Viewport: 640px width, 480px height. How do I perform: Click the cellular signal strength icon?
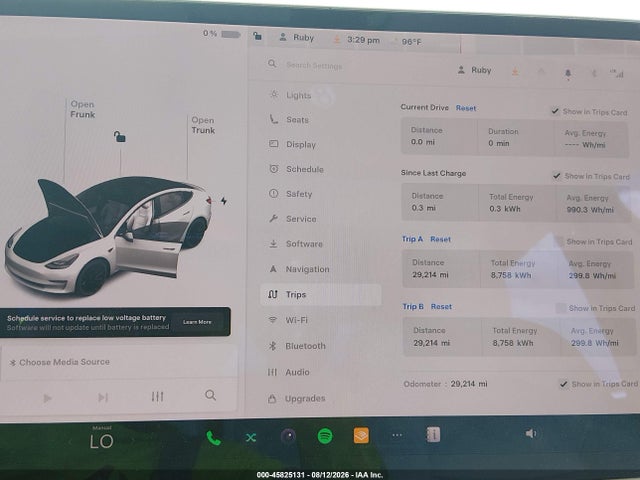617,74
